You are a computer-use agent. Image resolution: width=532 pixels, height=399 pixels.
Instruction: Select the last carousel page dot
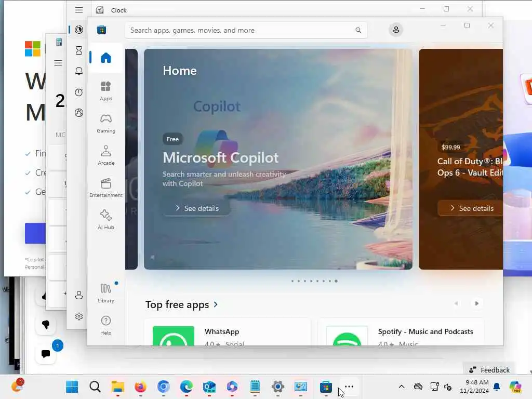coord(336,281)
